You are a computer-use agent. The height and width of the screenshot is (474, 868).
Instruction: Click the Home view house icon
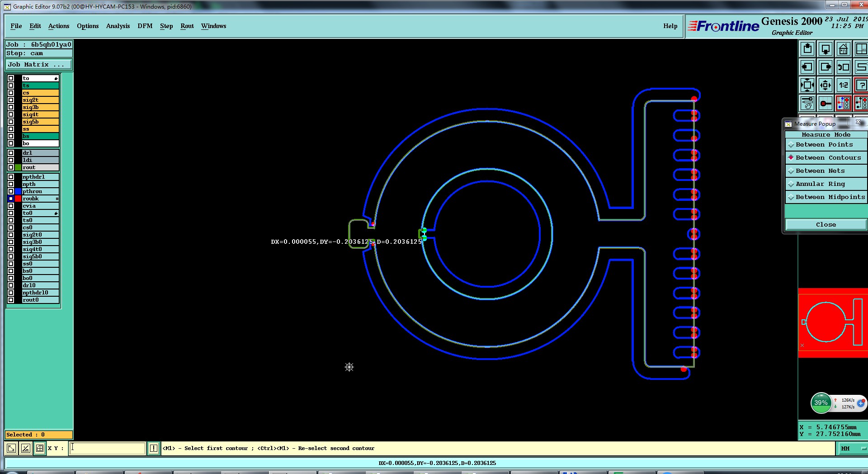pos(844,49)
